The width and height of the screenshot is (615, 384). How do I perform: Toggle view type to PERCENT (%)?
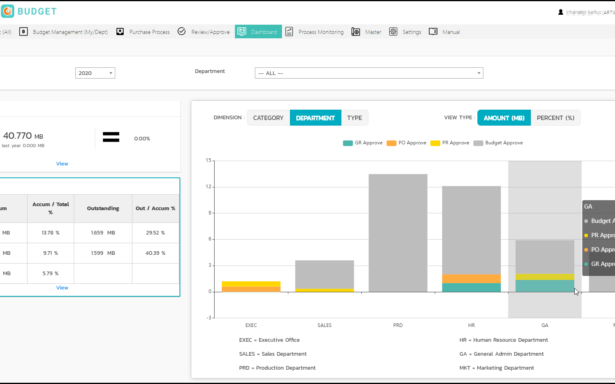pyautogui.click(x=555, y=118)
